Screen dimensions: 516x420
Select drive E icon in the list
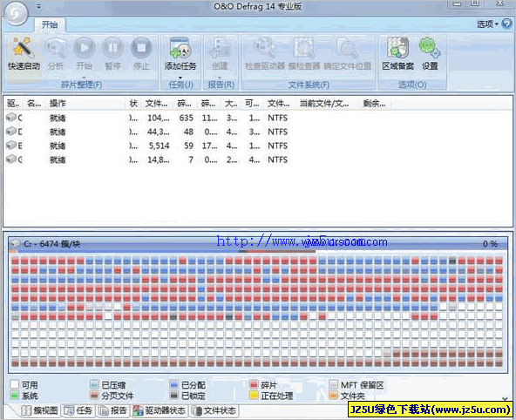pyautogui.click(x=11, y=145)
